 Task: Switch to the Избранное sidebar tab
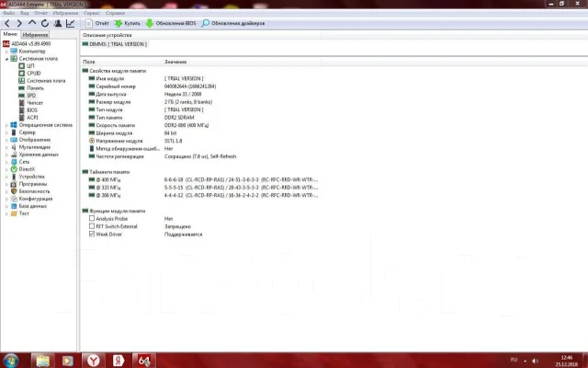[35, 35]
